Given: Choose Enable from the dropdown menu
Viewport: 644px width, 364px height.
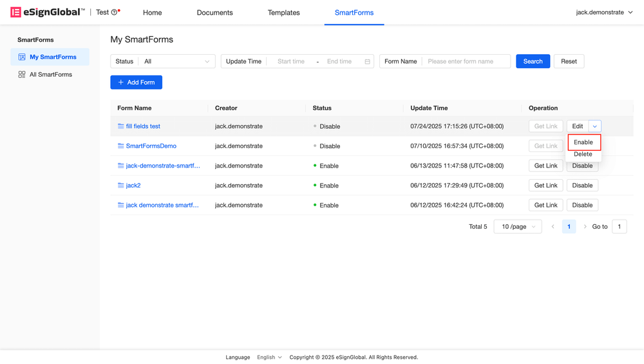Looking at the screenshot, I should coord(583,142).
